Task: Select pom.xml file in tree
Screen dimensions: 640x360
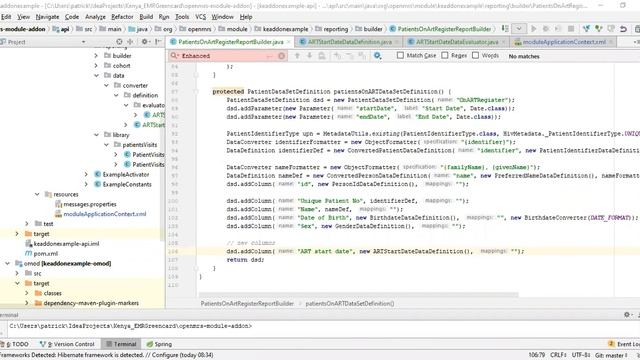Action: click(x=45, y=253)
